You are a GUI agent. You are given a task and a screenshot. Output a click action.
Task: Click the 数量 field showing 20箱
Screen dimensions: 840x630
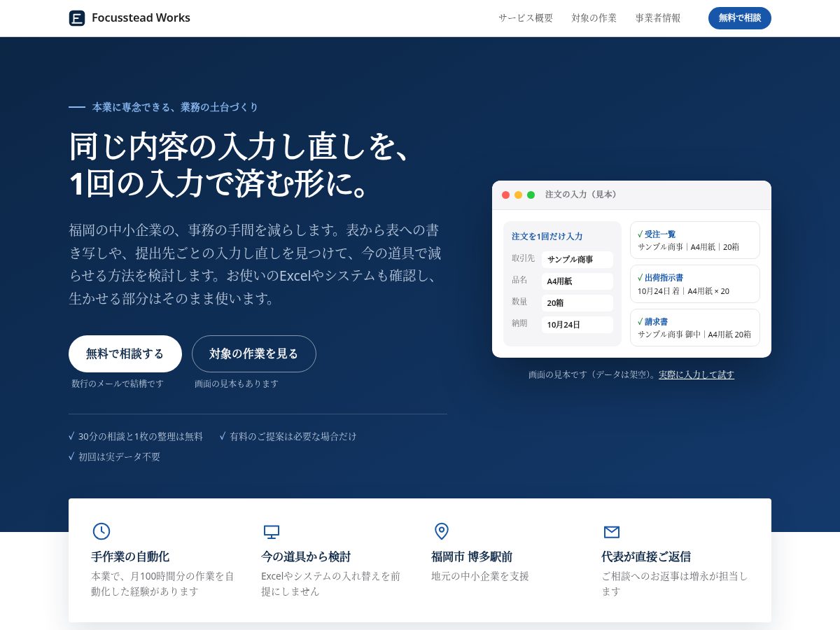click(577, 303)
